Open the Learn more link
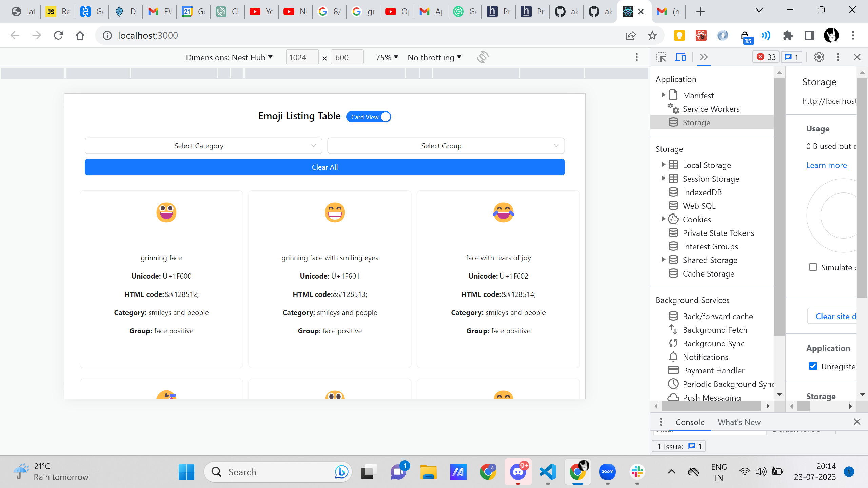868x488 pixels. [x=826, y=165]
